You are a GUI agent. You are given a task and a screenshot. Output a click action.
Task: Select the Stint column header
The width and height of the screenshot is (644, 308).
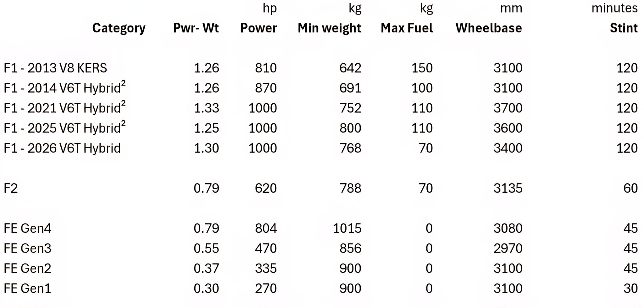tap(624, 28)
